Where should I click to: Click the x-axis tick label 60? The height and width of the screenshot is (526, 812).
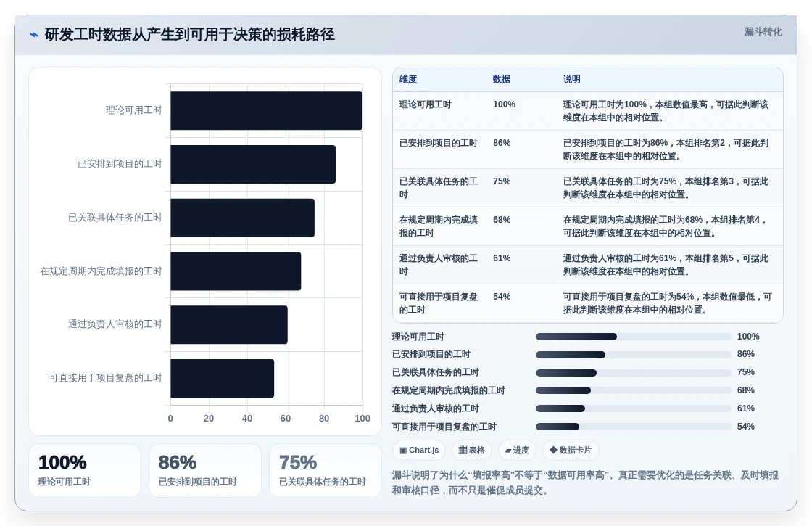[286, 418]
